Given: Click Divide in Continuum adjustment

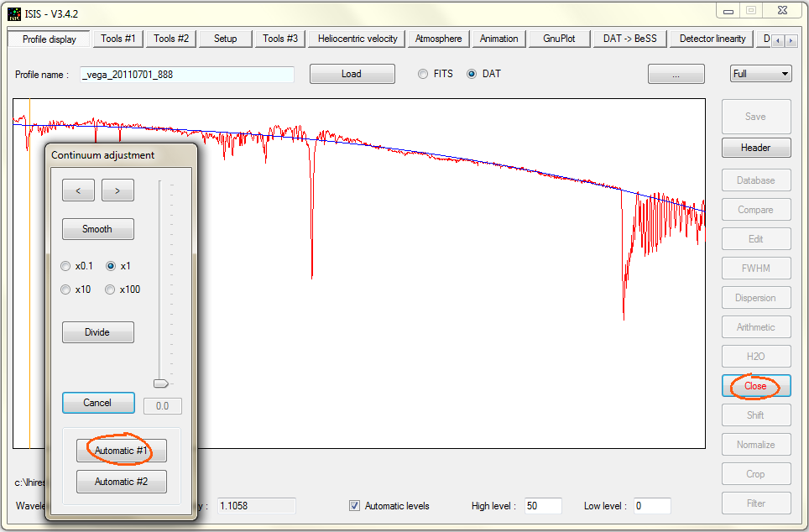Looking at the screenshot, I should pos(97,332).
